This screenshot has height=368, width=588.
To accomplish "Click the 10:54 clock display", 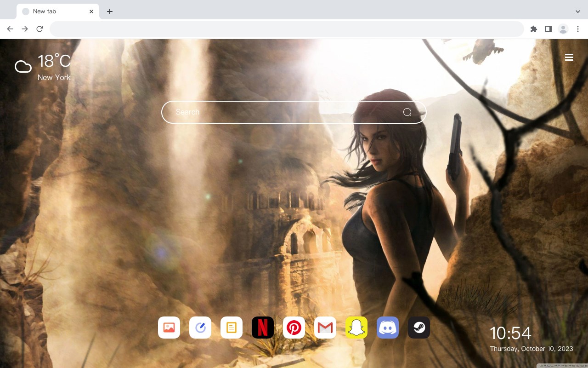I will click(510, 333).
